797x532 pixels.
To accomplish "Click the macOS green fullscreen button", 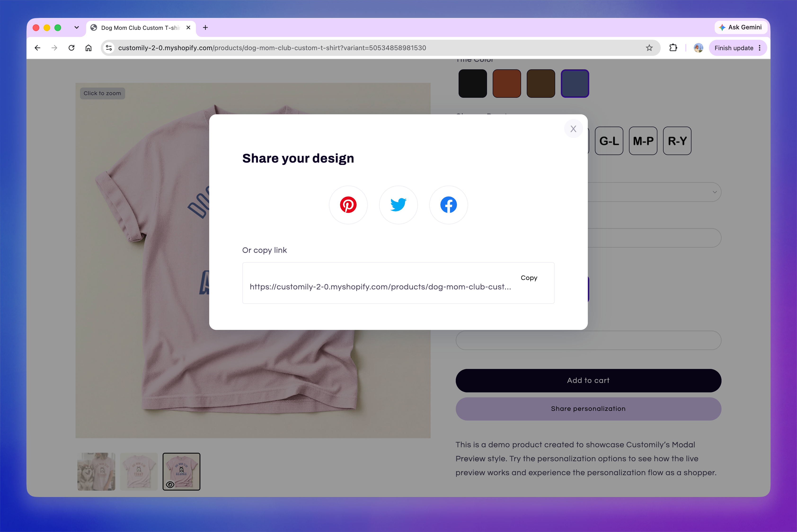I will tap(58, 27).
